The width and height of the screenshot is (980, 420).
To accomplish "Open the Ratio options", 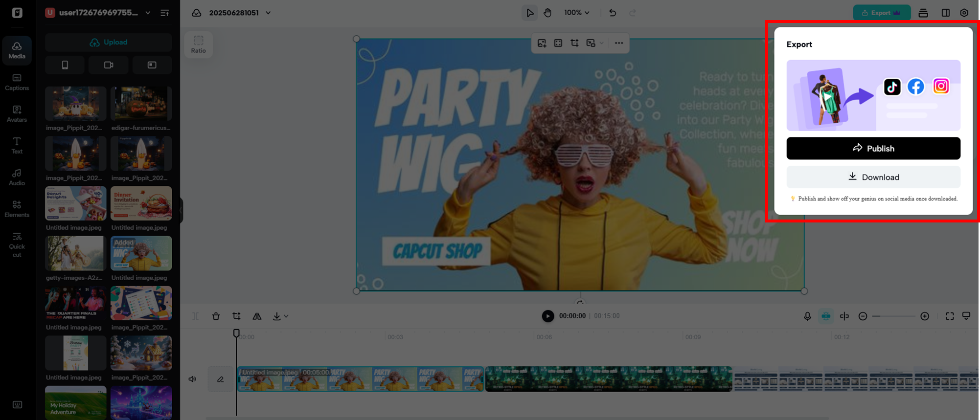I will 198,44.
